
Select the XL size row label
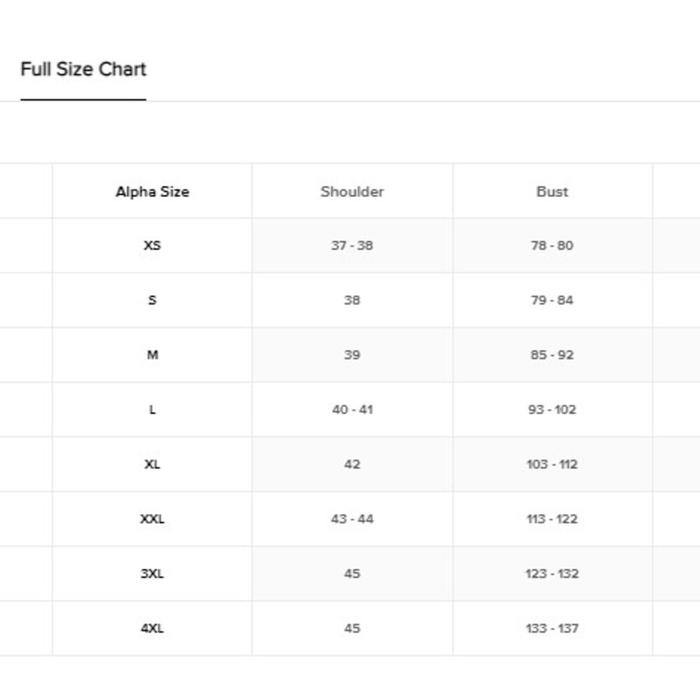(x=152, y=464)
